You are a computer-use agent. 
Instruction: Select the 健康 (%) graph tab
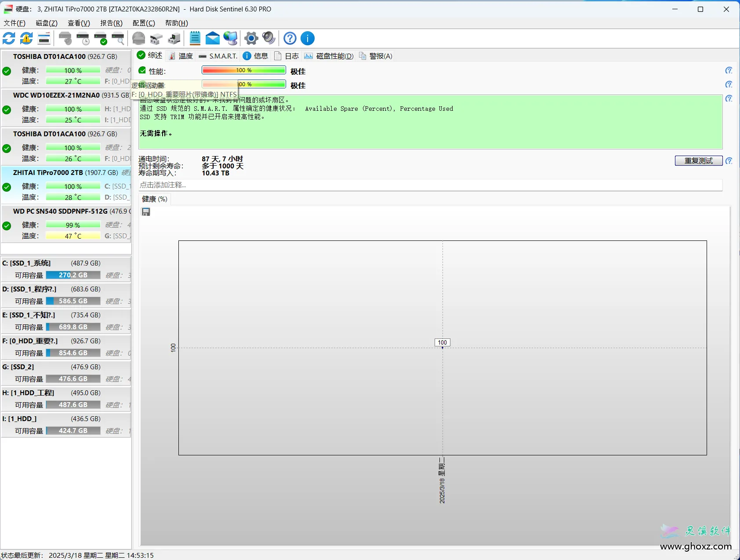(x=155, y=199)
